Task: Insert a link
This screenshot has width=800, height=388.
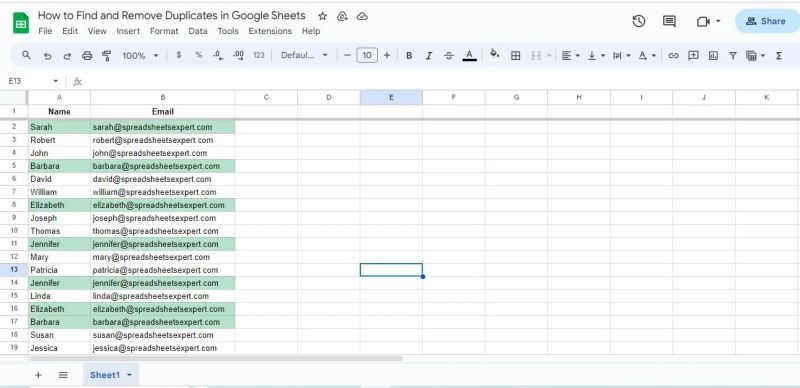Action: pos(673,56)
